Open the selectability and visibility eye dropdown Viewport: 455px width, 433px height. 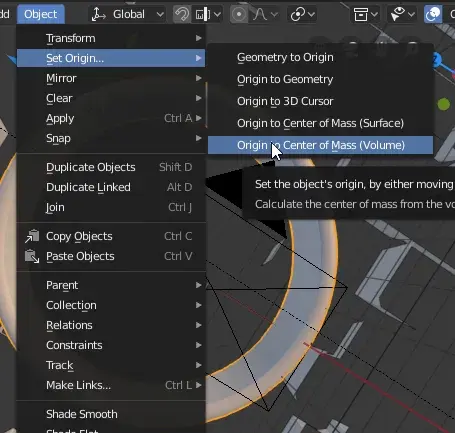[402, 14]
